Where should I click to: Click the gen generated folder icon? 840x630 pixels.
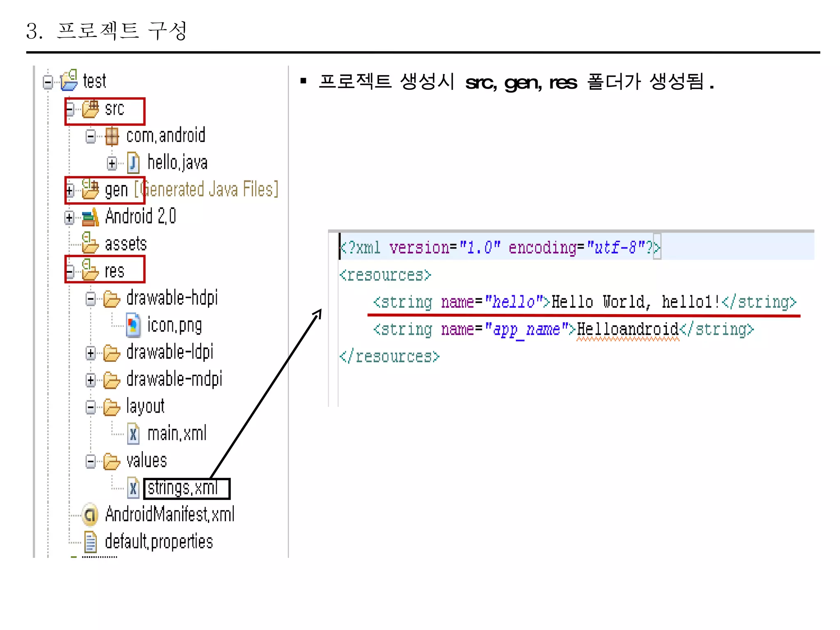(91, 189)
